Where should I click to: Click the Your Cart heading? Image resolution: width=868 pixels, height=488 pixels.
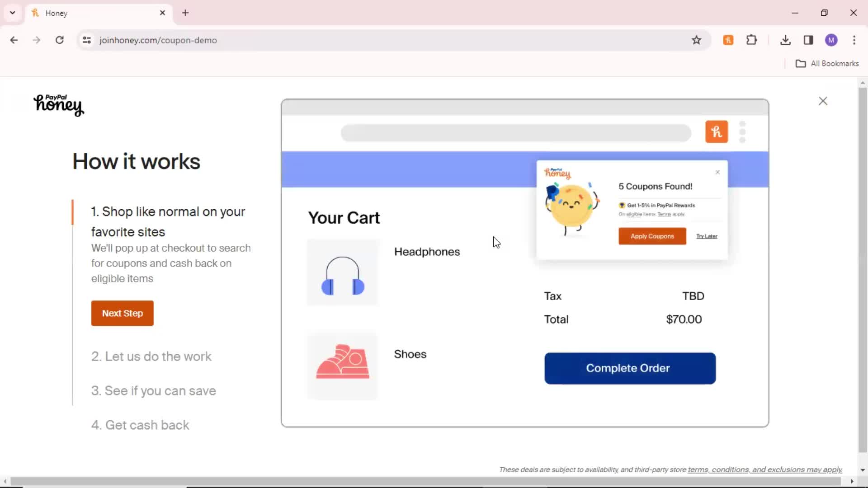[344, 218]
